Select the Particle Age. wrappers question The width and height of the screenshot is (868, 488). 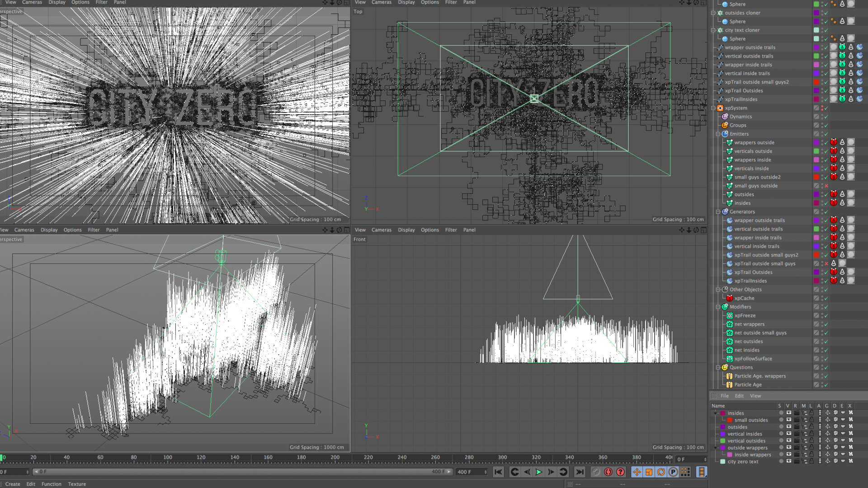[x=760, y=376]
